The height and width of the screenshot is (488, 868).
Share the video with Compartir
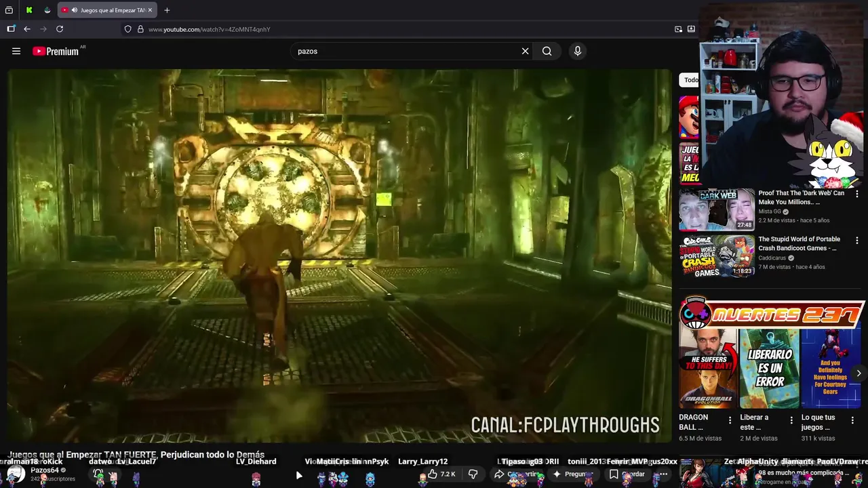519,474
